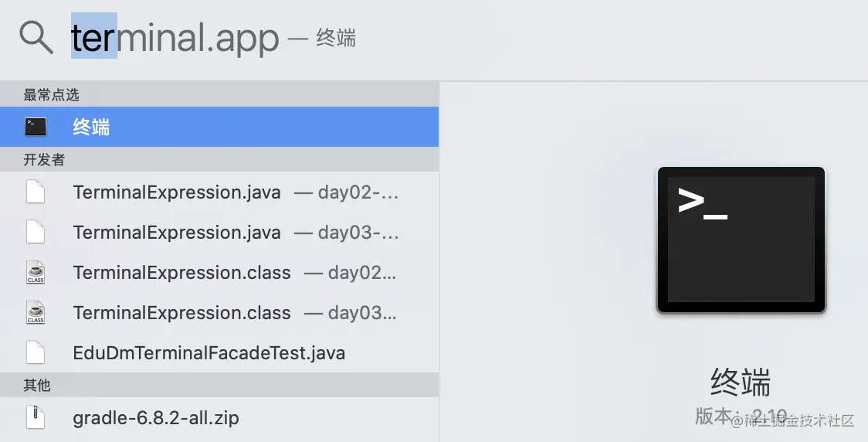Click the Java class icon for day02 result
The width and height of the screenshot is (868, 442).
[x=36, y=272]
